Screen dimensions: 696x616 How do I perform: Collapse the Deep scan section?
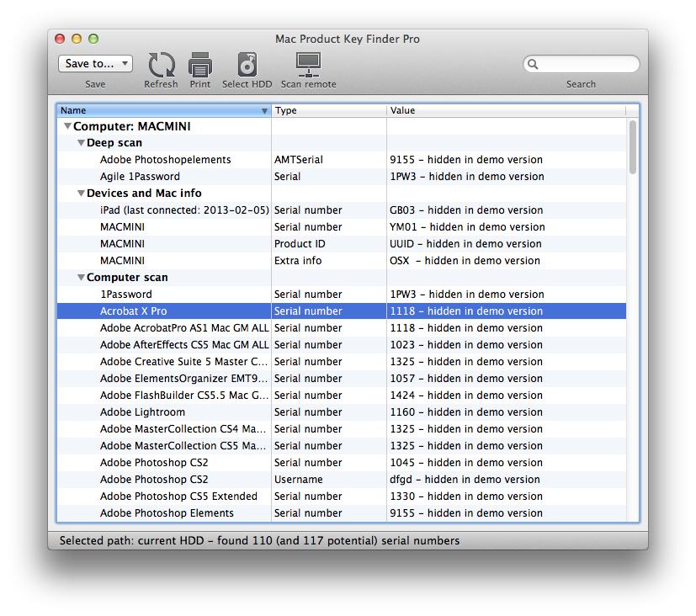tap(81, 143)
